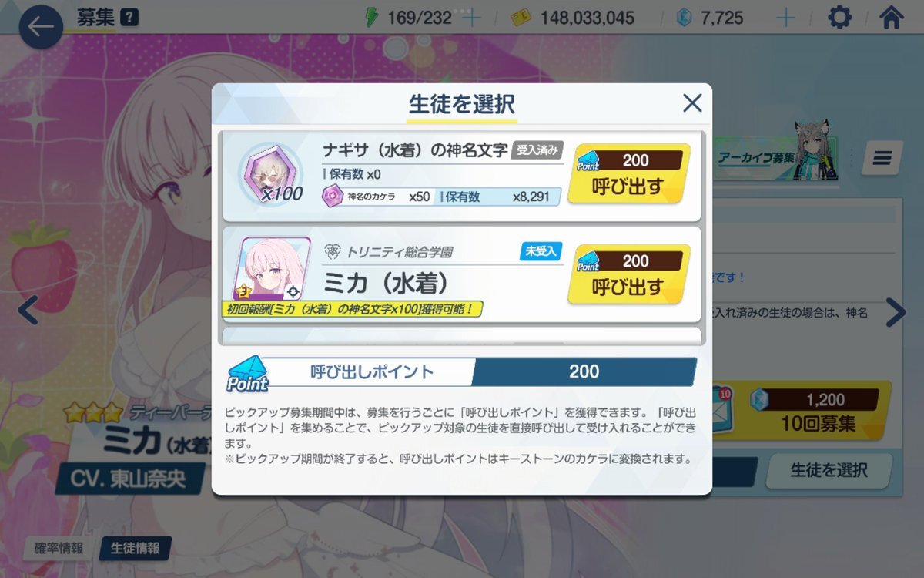Open the 募集 help question mark icon
924x578 pixels.
click(x=129, y=18)
